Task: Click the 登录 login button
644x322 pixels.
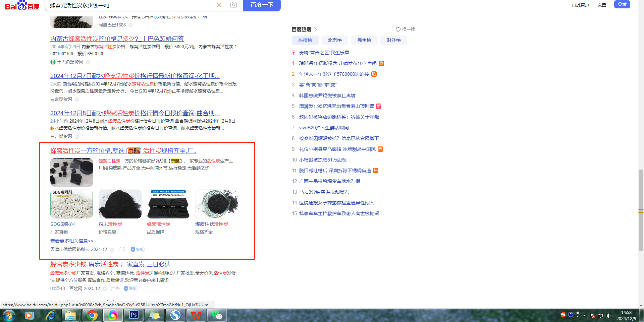Action: [622, 4]
